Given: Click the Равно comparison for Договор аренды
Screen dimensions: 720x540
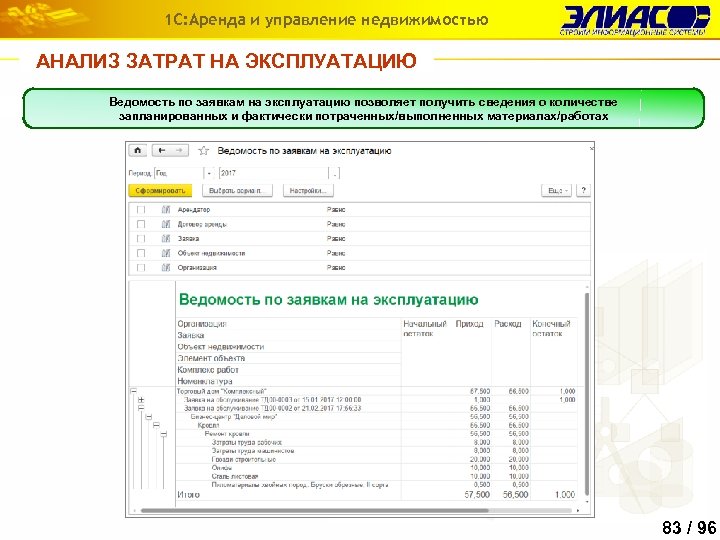Looking at the screenshot, I should pos(336,224).
